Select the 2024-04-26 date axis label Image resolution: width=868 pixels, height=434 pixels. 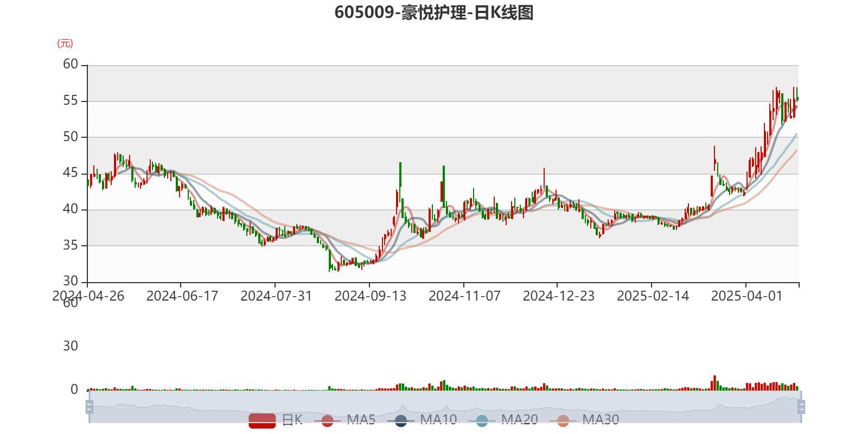88,296
